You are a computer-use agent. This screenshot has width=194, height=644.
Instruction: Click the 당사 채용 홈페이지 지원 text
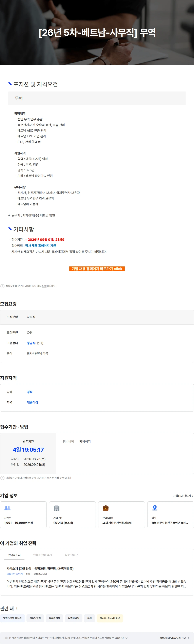tap(40, 245)
